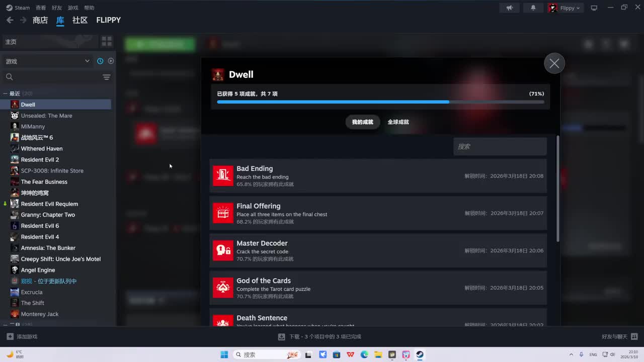Click the plus icon beside 添加游戏
The width and height of the screenshot is (644, 362).
click(10, 336)
